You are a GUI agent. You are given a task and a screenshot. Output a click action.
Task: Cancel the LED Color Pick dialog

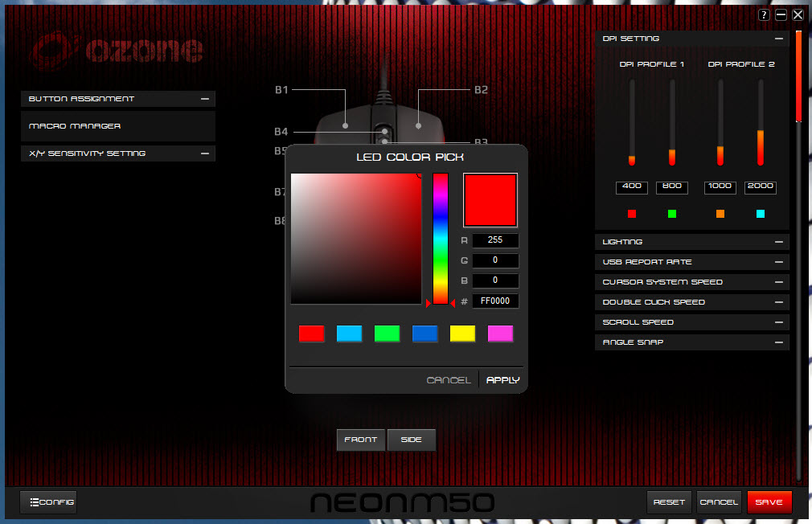pos(449,380)
